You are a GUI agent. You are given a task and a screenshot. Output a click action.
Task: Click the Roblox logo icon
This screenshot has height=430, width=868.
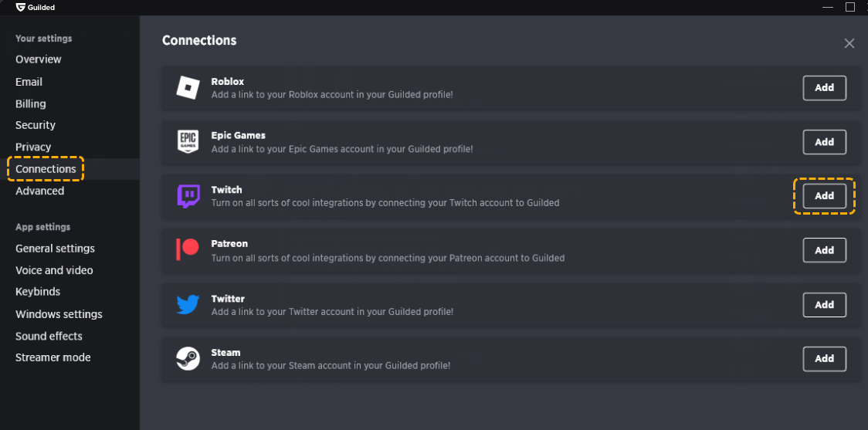188,87
